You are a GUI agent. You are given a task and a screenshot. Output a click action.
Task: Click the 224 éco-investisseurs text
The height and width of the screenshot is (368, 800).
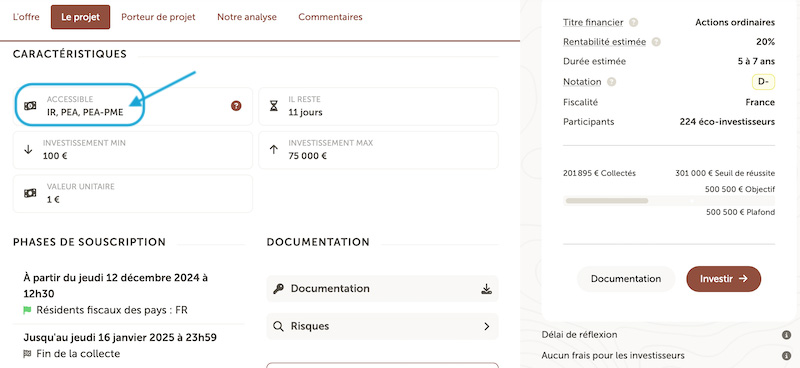(x=727, y=122)
